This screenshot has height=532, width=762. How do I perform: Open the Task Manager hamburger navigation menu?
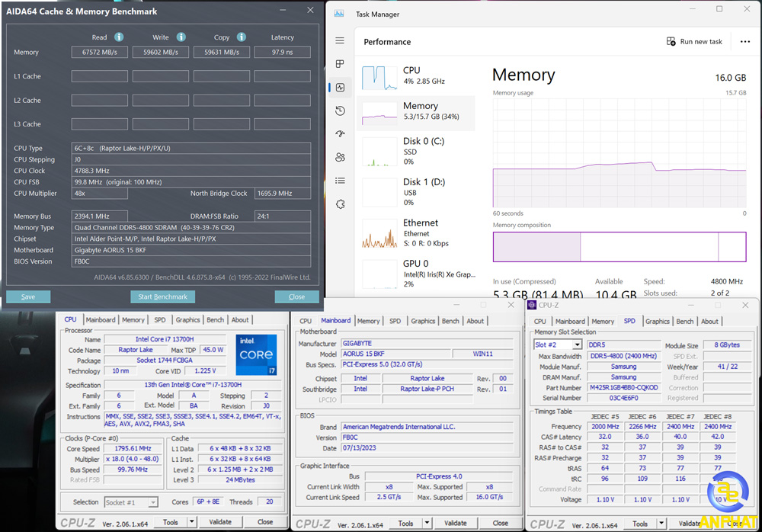coord(340,40)
